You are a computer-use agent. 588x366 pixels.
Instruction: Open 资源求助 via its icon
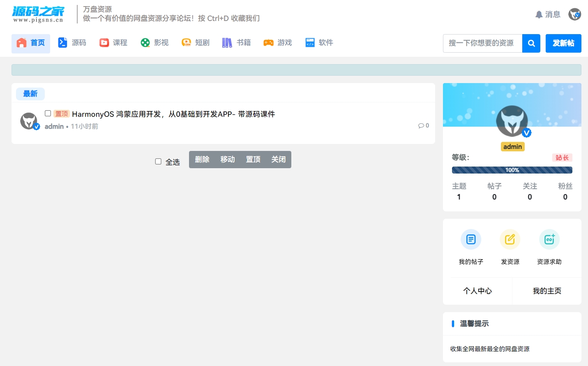coord(549,239)
